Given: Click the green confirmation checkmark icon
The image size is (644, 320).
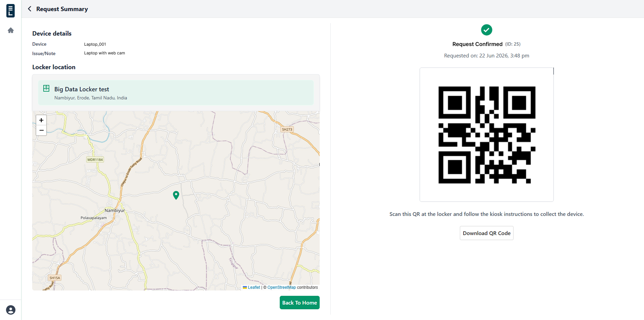Looking at the screenshot, I should [x=486, y=30].
